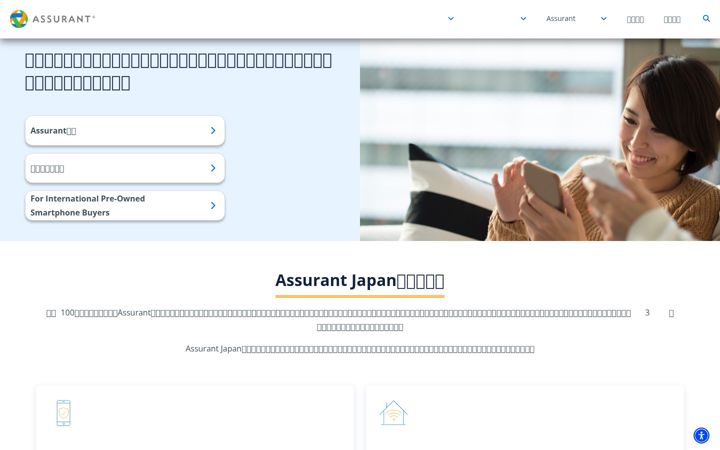
Task: Open For International Pre-Owned Smartphone Buyers
Action: tap(125, 206)
